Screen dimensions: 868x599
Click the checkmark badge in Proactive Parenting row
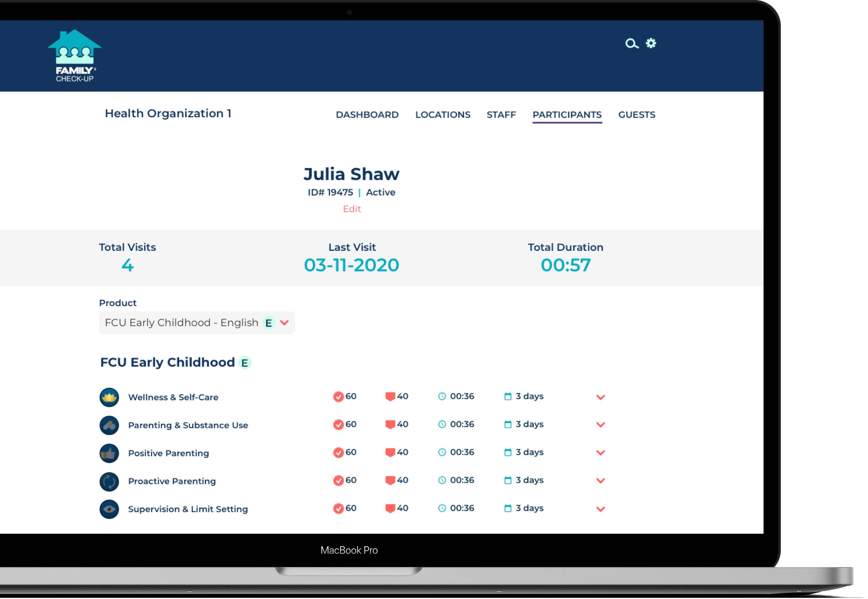[338, 481]
